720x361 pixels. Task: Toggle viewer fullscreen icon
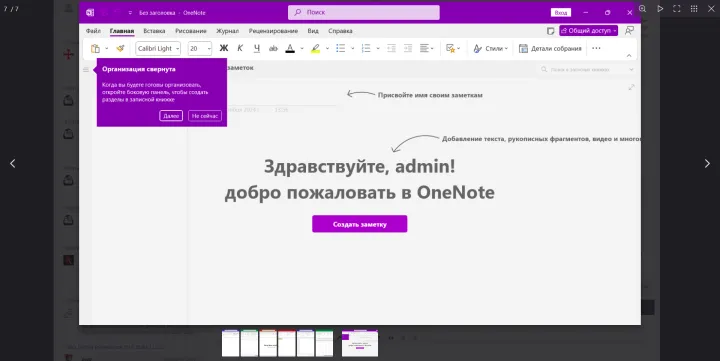coord(677,8)
